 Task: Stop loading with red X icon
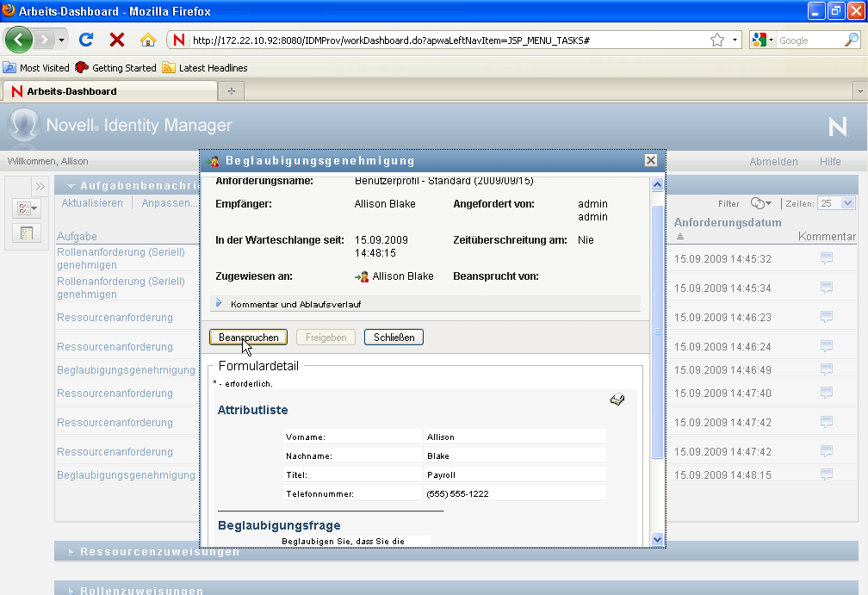(x=117, y=40)
